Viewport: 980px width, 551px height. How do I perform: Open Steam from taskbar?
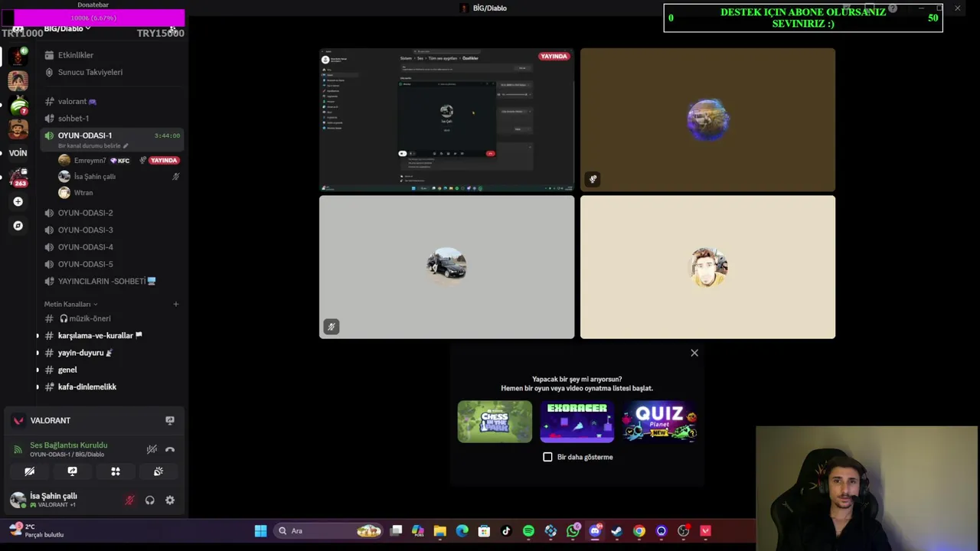pyautogui.click(x=616, y=531)
